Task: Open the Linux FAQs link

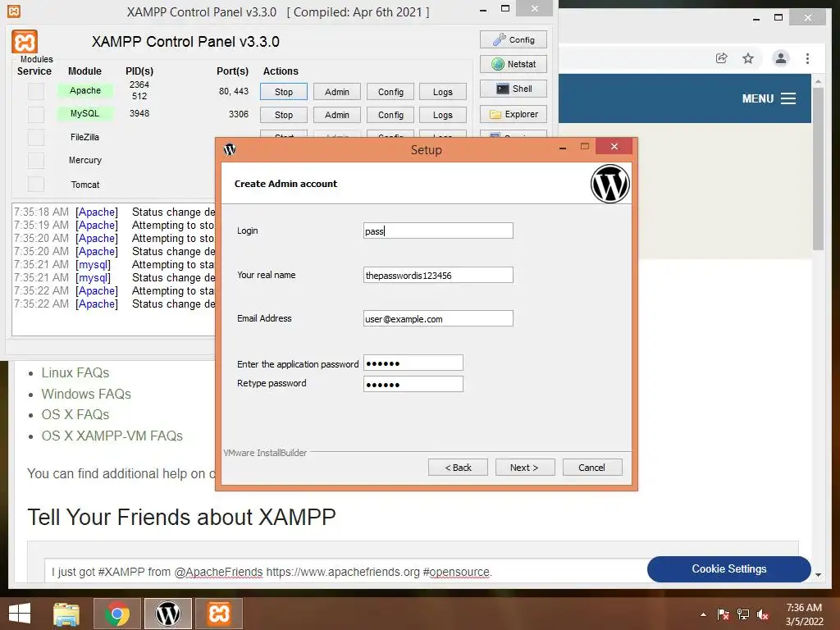Action: click(x=75, y=373)
